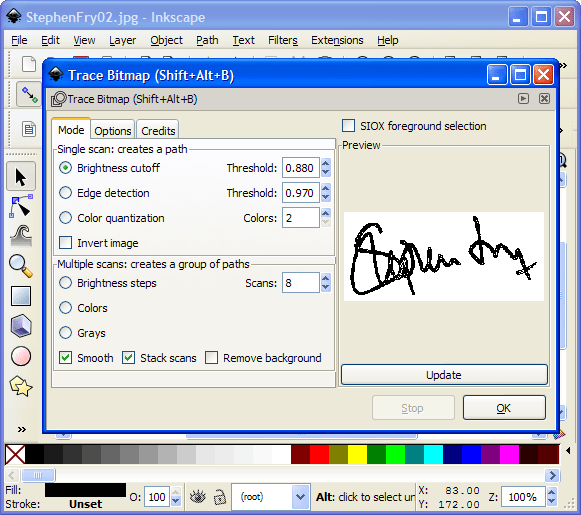The image size is (581, 515).
Task: Select the Rectangle tool
Action: tap(21, 296)
